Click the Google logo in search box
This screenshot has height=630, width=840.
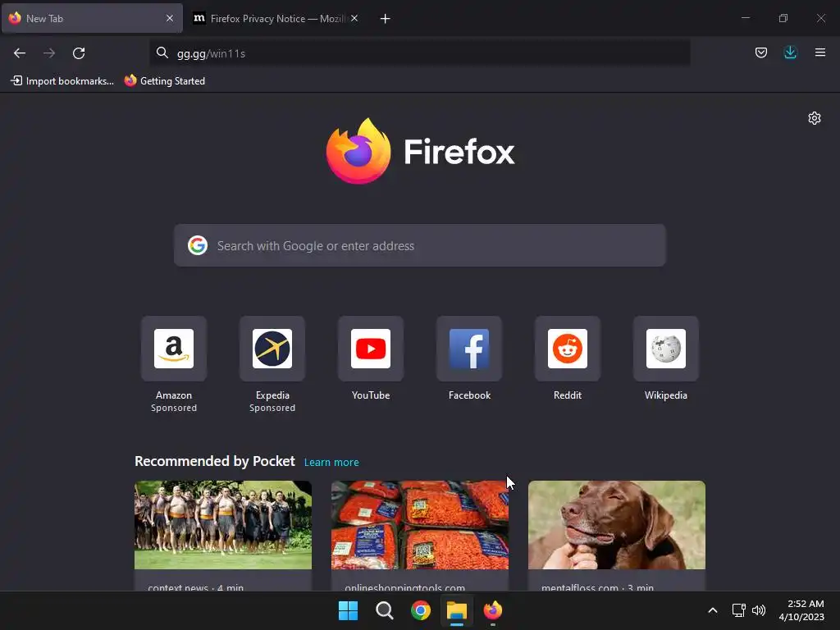click(x=198, y=245)
